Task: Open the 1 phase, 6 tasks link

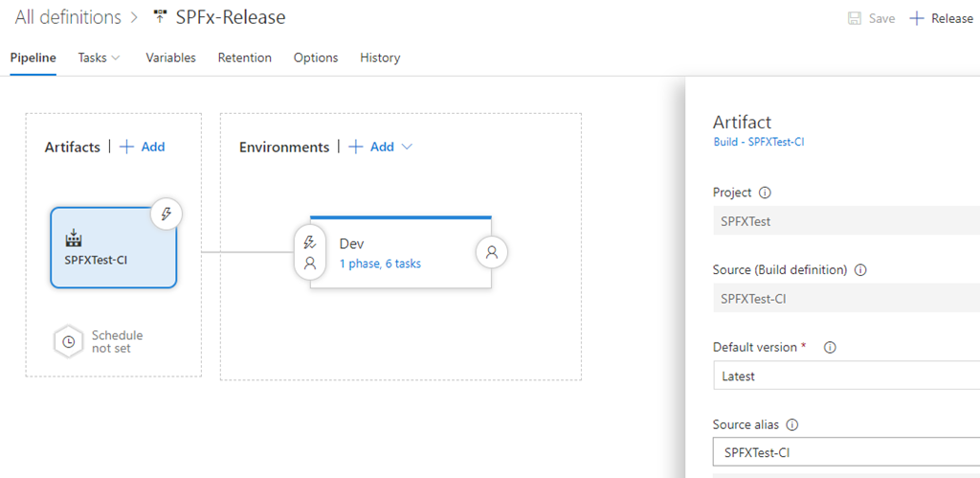Action: click(380, 264)
